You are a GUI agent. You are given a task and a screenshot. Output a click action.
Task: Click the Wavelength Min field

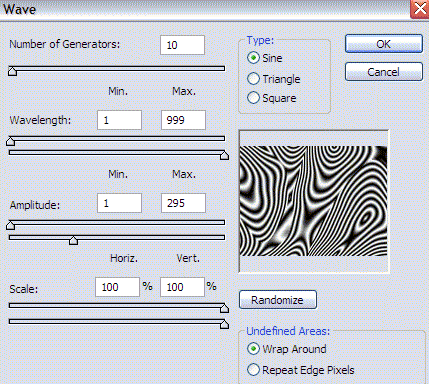(119, 120)
